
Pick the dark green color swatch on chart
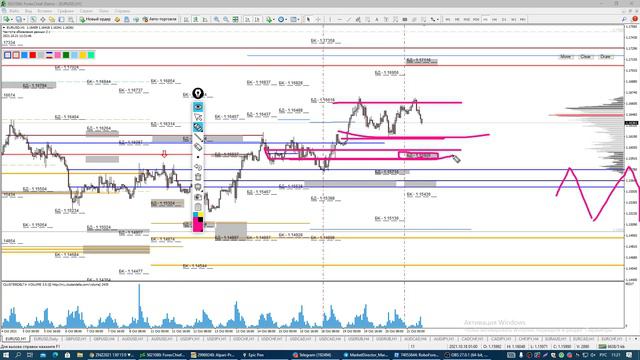[66, 55]
